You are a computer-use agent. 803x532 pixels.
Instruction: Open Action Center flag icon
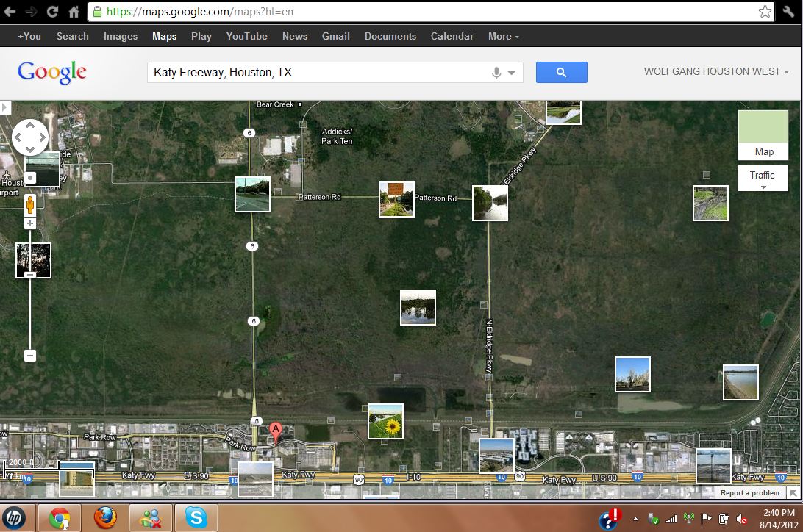[707, 519]
